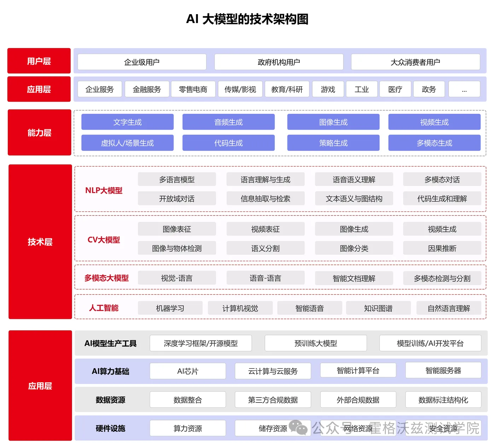This screenshot has height=448, width=495.
Task: Click the 多模态生成 block
Action: (434, 143)
